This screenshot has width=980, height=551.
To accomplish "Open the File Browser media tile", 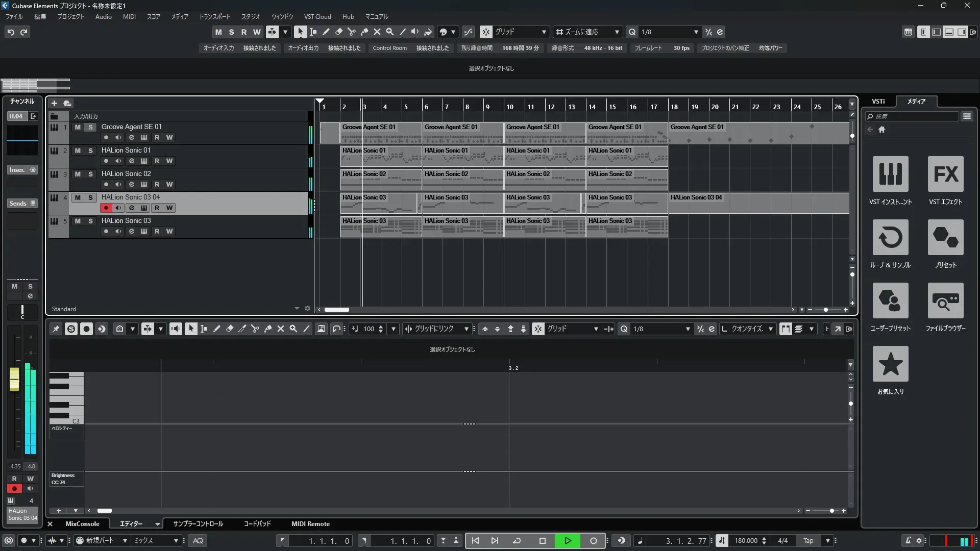I will (945, 300).
